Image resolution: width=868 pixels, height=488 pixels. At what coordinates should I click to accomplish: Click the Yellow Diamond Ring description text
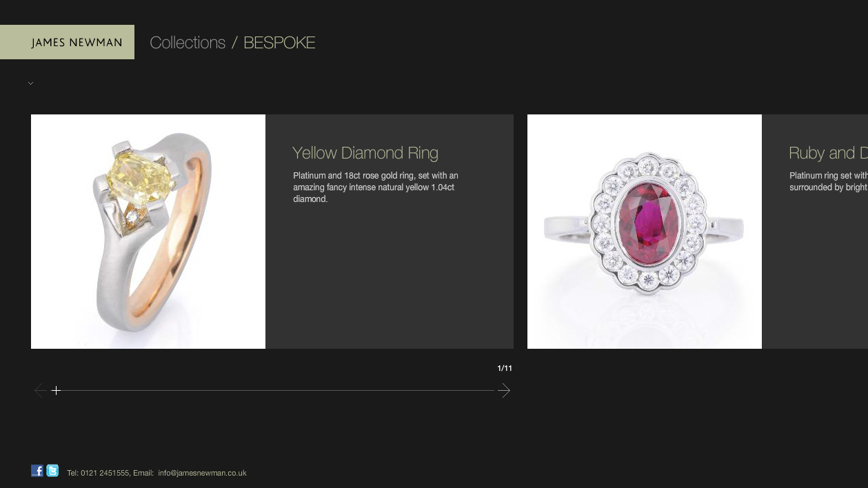[376, 187]
